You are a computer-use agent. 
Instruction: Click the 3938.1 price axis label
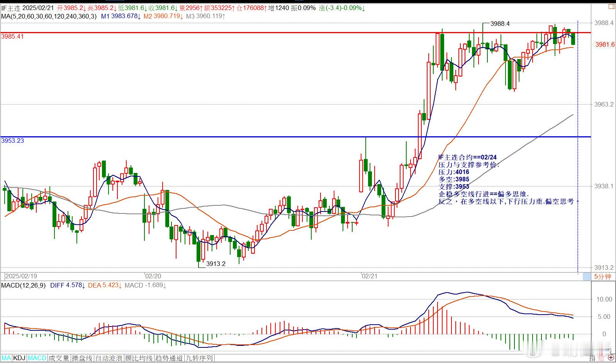click(604, 186)
